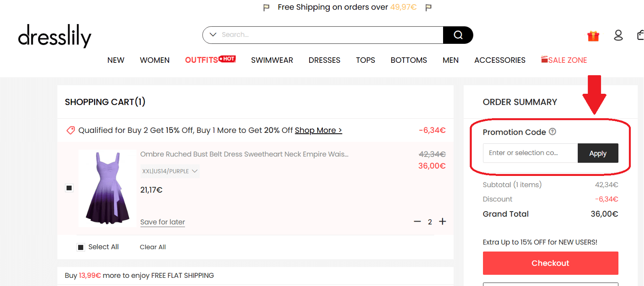The width and height of the screenshot is (644, 286).
Task: Open the XXL|US14/PURPLE size dropdown
Action: pyautogui.click(x=170, y=171)
